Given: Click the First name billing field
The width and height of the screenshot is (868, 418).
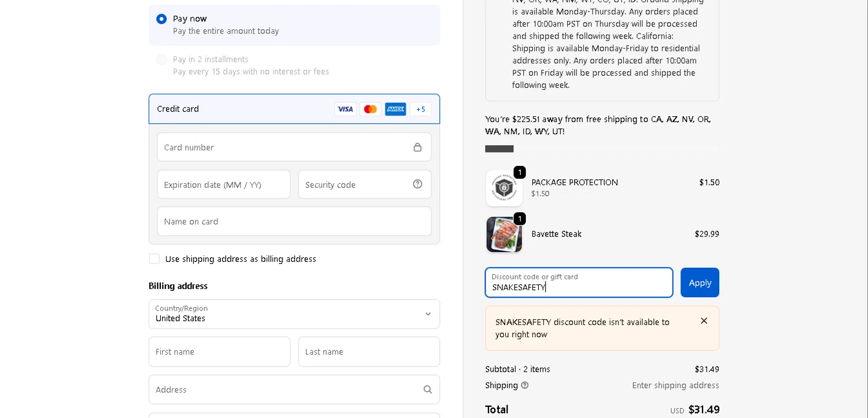Looking at the screenshot, I should (219, 352).
